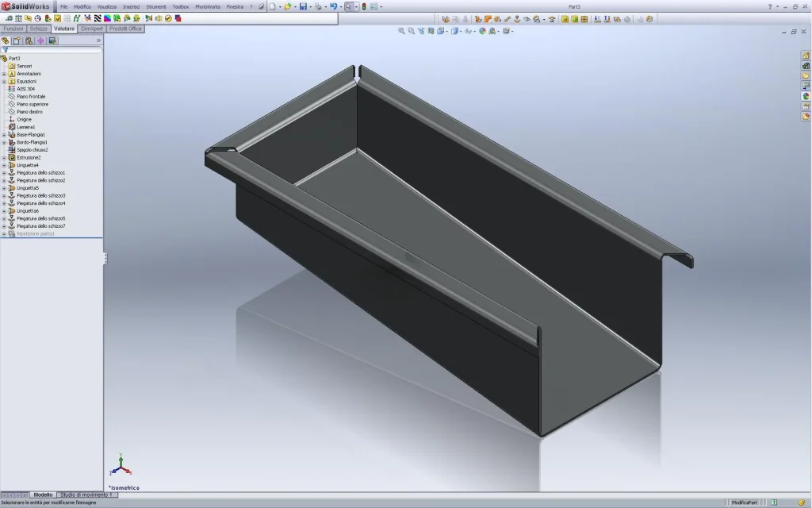Open the FeatureManager design tree tab icon
The height and width of the screenshot is (508, 812).
[x=6, y=41]
